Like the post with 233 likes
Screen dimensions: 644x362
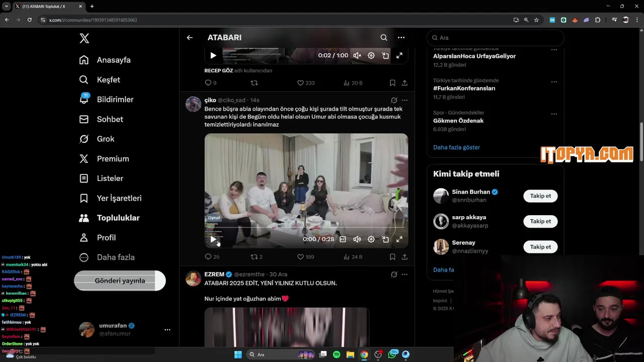point(305,83)
